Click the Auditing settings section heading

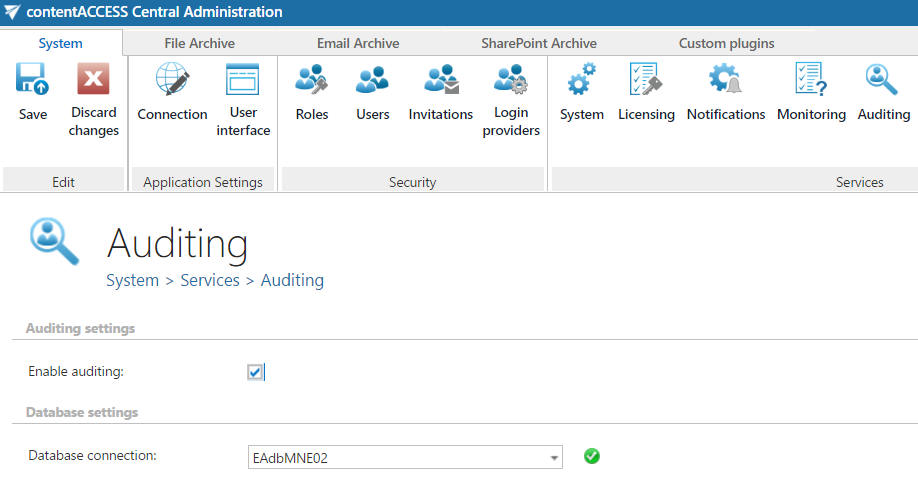click(80, 329)
